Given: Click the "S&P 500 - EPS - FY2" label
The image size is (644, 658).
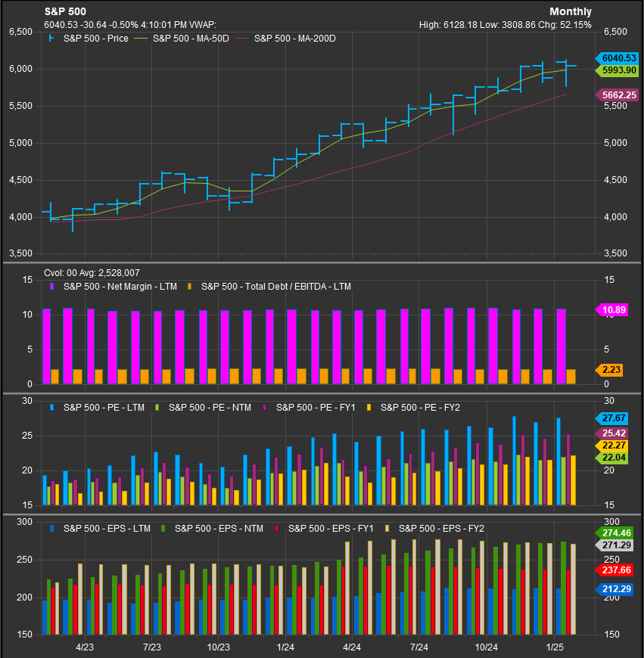Looking at the screenshot, I should tap(442, 529).
